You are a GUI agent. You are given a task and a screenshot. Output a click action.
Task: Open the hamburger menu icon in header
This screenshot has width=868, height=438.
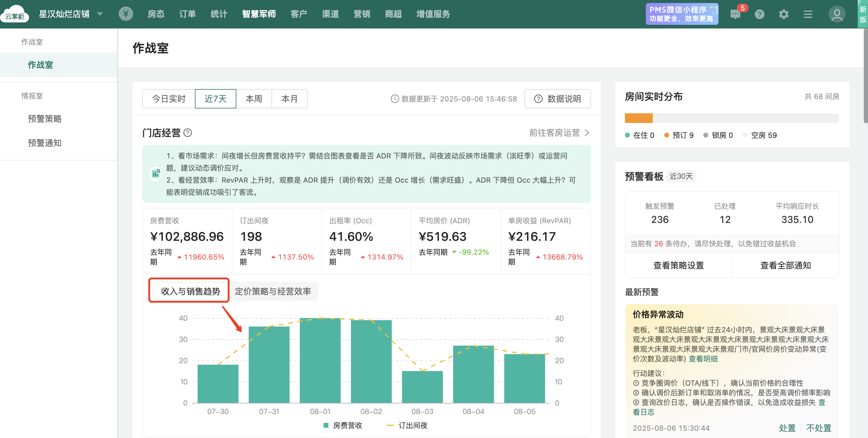[808, 14]
